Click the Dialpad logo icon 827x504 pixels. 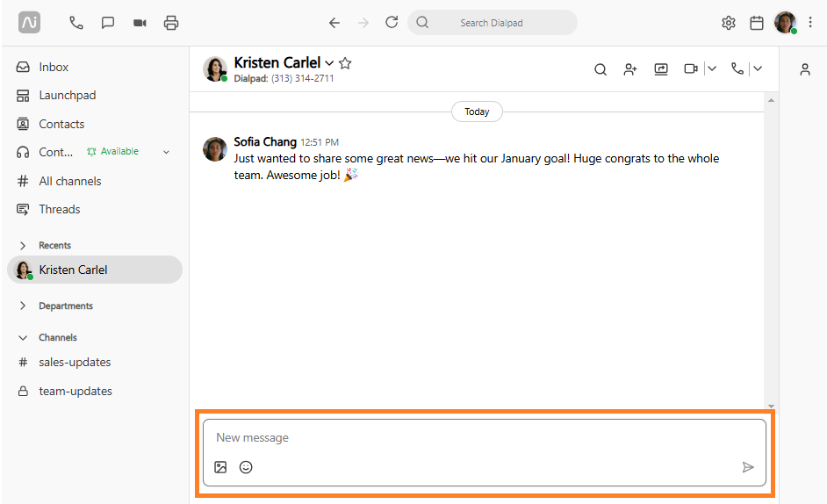[30, 23]
